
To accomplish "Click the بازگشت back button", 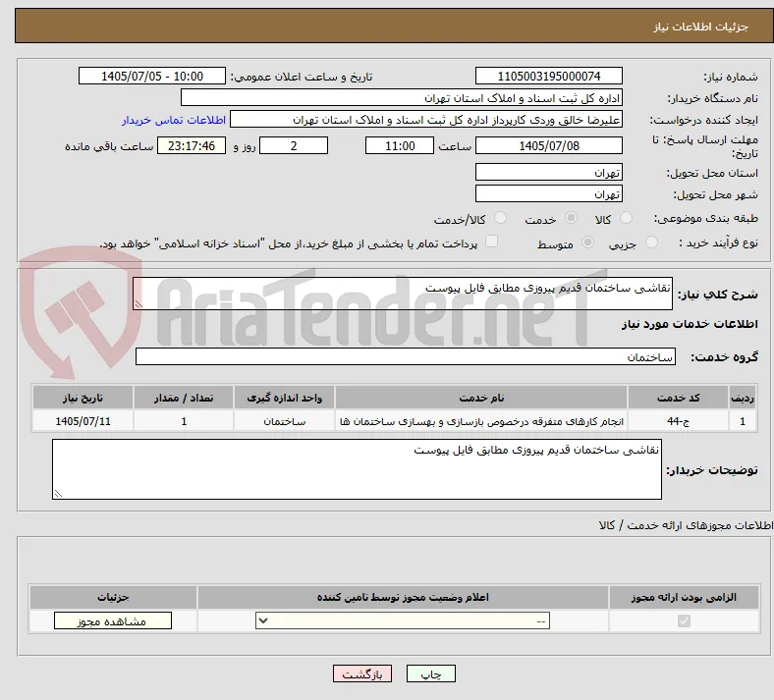I will (x=362, y=673).
